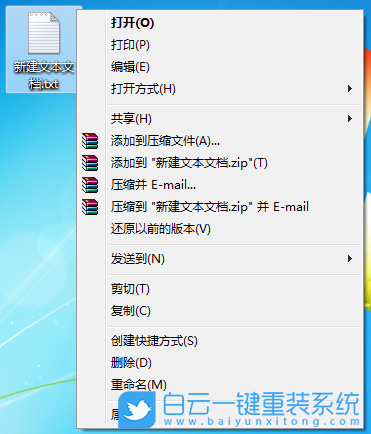Select the 新建文本文档.txt desktop file icon
The height and width of the screenshot is (434, 371).
click(44, 50)
